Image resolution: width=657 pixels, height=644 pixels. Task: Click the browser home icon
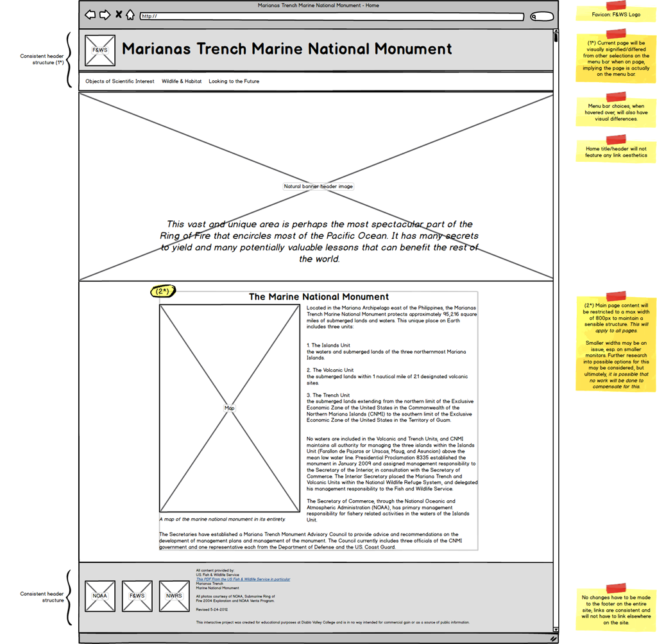[x=130, y=15]
